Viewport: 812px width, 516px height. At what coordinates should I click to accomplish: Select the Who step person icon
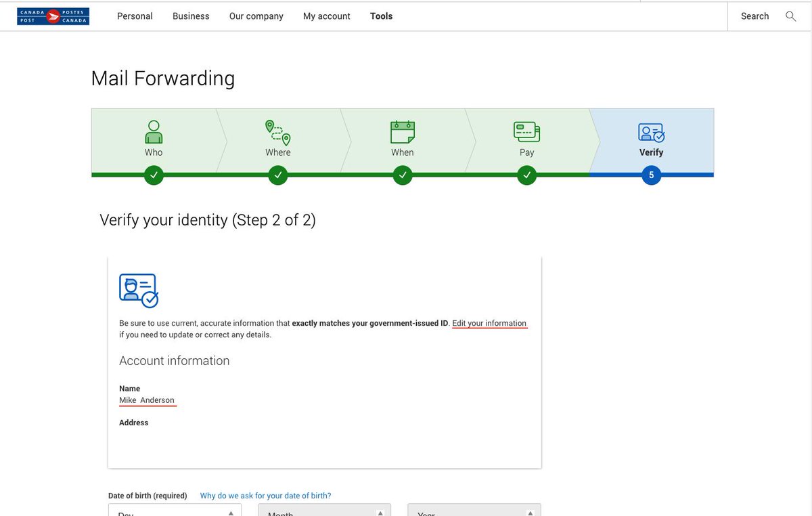pyautogui.click(x=154, y=132)
